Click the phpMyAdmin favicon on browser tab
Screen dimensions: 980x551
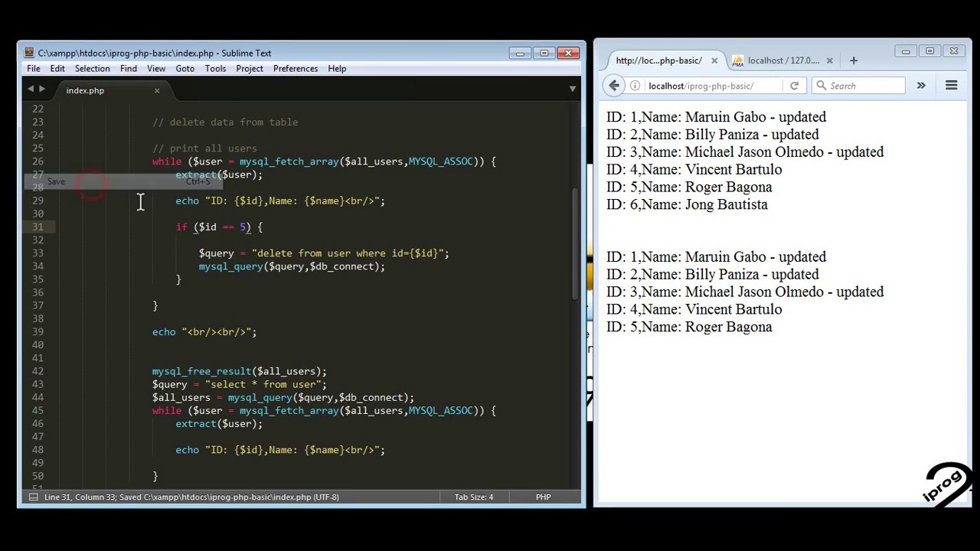tap(737, 60)
